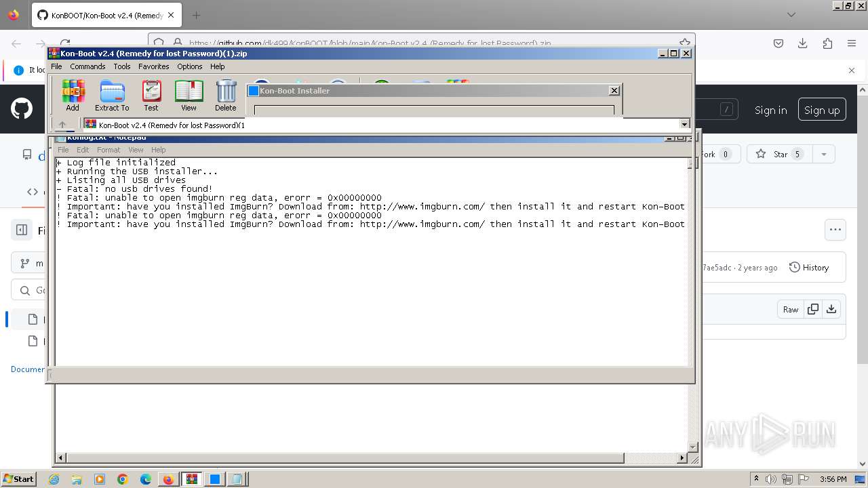Image resolution: width=868 pixels, height=488 pixels.
Task: Click Notepad horizontal scrollbar right arrow
Action: 682,458
